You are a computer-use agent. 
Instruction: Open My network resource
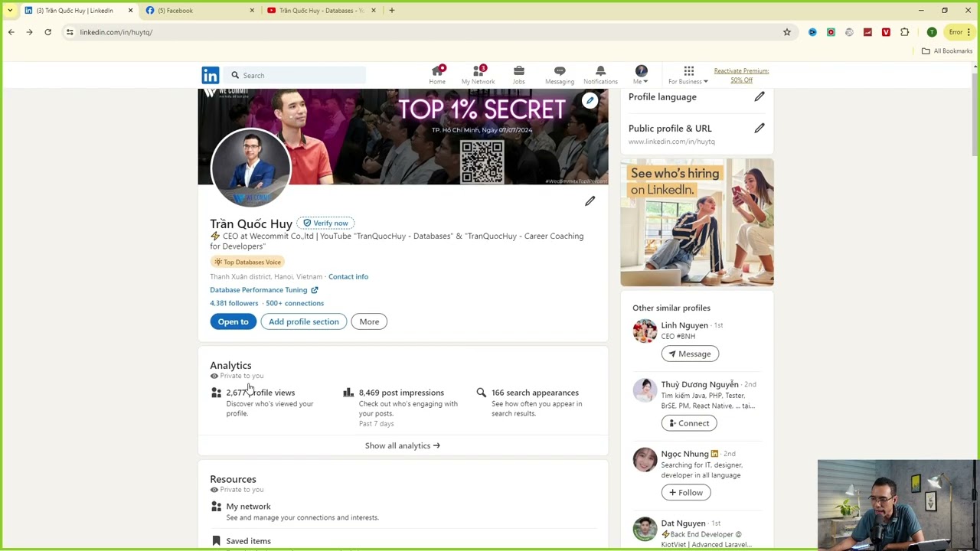click(248, 506)
